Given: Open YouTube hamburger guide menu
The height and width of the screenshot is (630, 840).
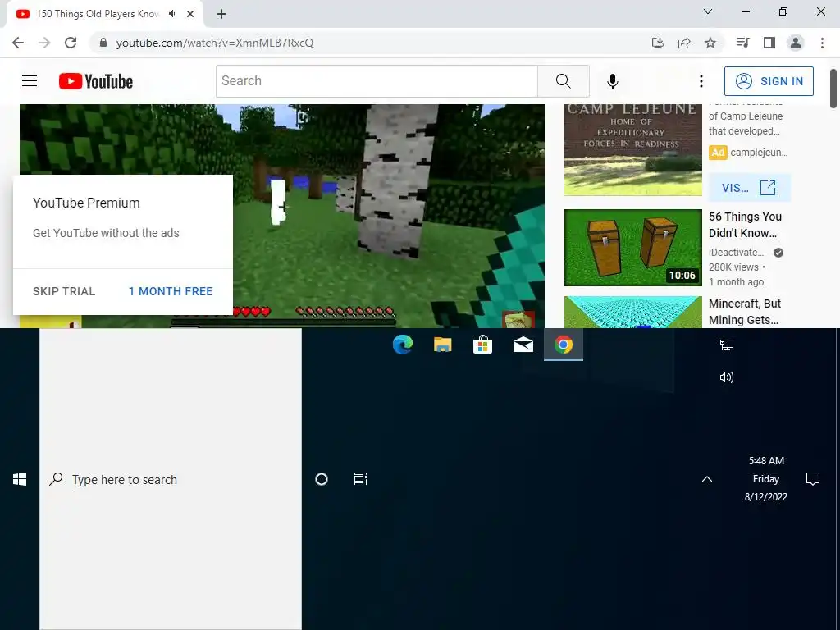Looking at the screenshot, I should pos(30,81).
